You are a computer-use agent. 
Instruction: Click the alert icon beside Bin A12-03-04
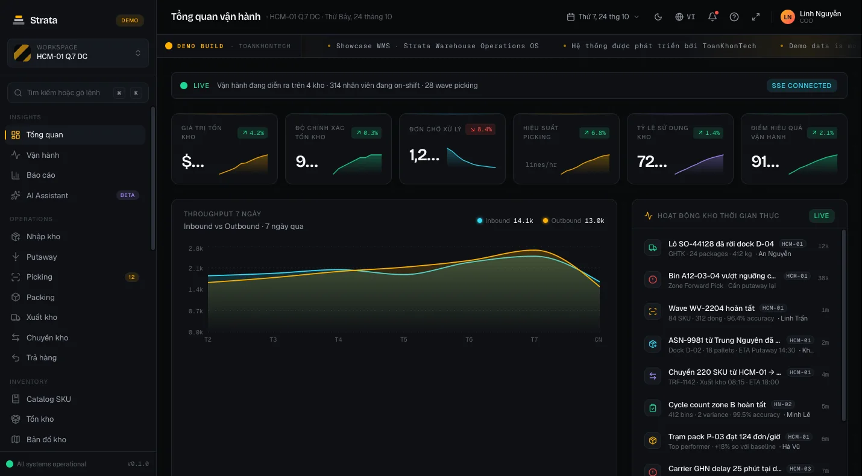pos(653,280)
